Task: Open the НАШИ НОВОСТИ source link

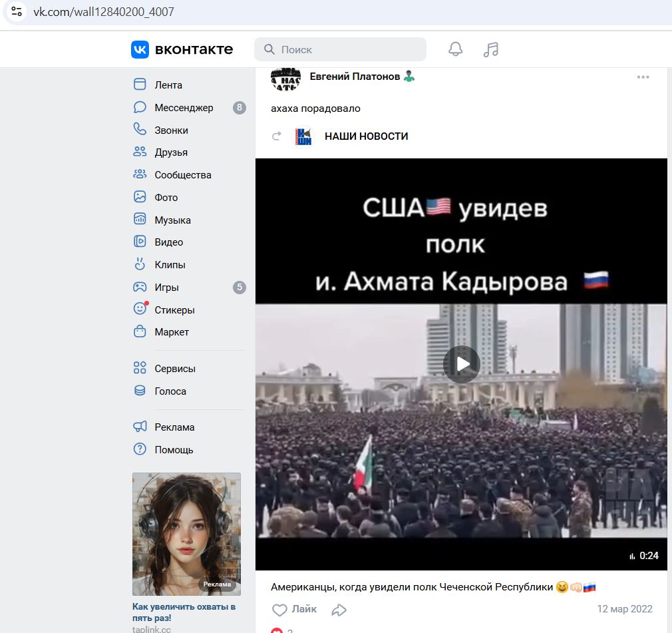Action: [x=366, y=136]
